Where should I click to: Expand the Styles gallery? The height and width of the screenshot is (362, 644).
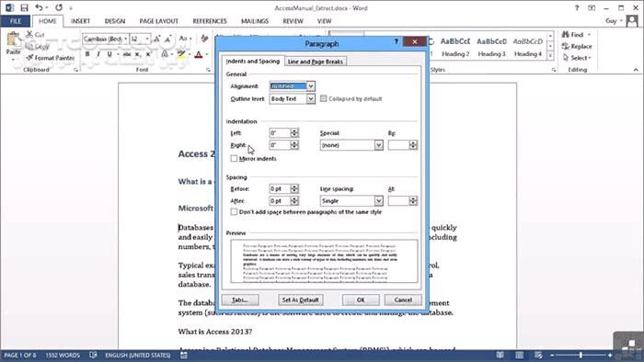point(550,55)
